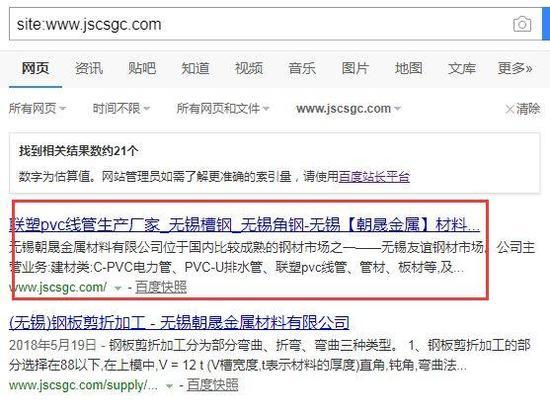The height and width of the screenshot is (400, 550).
Task: Open the 贴吧 tab
Action: [x=142, y=68]
